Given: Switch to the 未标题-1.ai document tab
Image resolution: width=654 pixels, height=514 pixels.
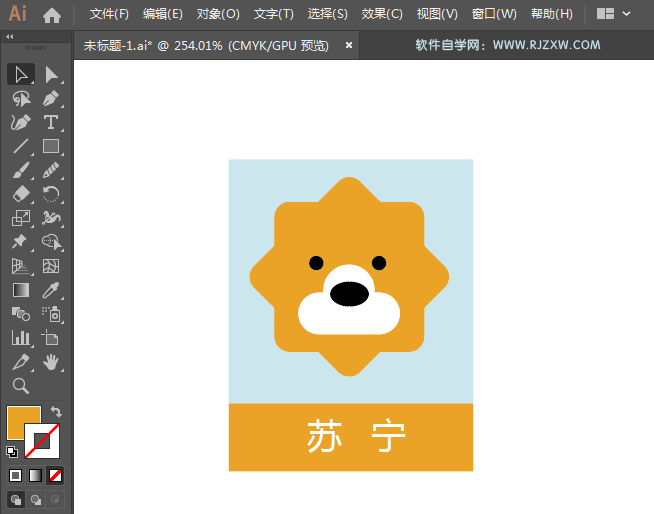Looking at the screenshot, I should (x=206, y=45).
